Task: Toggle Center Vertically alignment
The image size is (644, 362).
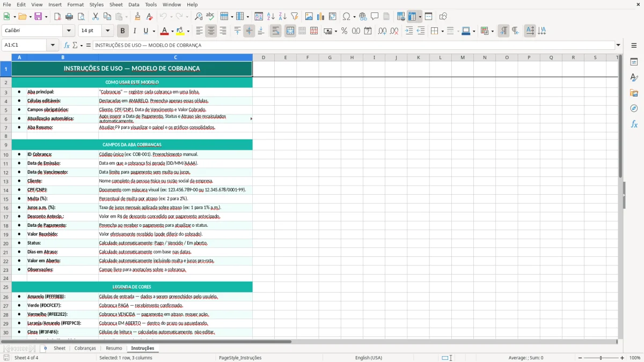Action: 249,31
